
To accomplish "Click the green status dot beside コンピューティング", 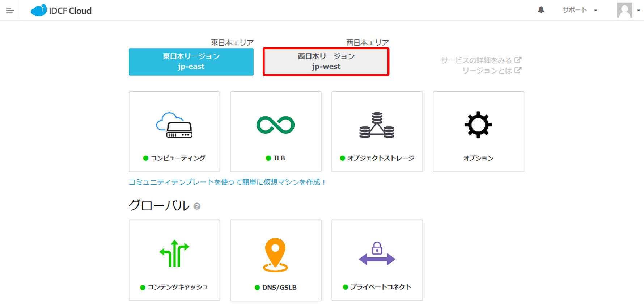I will (145, 158).
